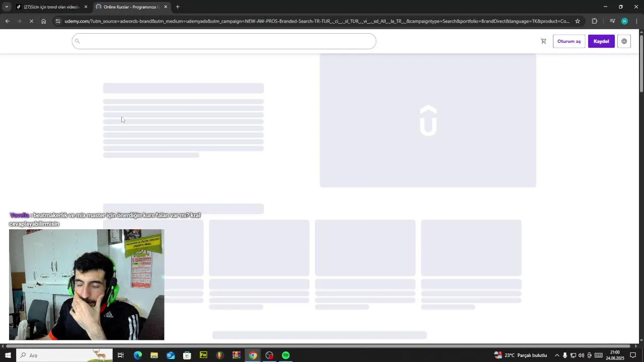Open FL Studio from the taskbar
Viewport: 644px width, 362px height.
[x=220, y=355]
